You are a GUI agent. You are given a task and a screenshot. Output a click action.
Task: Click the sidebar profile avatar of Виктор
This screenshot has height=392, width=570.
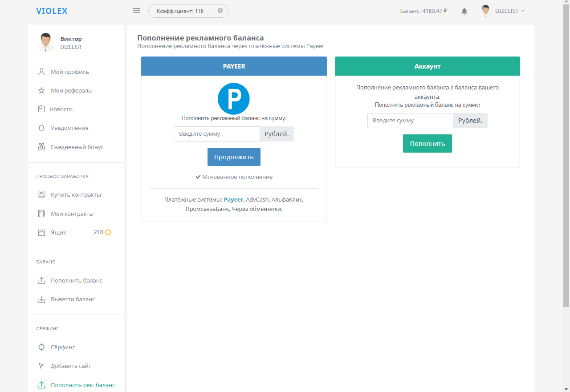45,43
